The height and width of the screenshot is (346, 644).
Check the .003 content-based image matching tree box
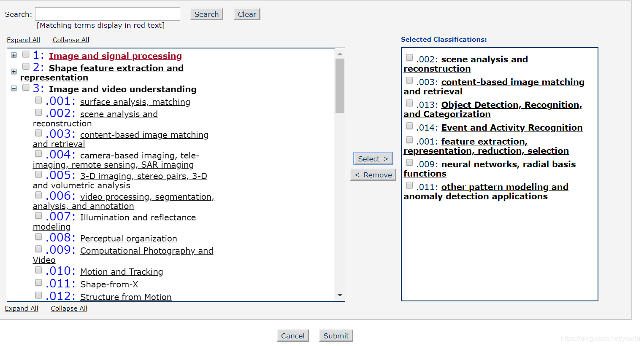pyautogui.click(x=38, y=133)
